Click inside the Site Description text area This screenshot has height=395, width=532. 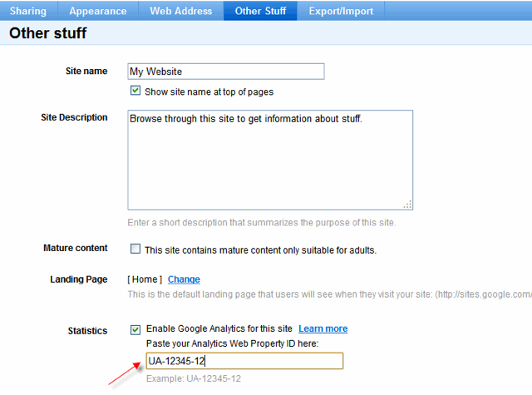270,160
